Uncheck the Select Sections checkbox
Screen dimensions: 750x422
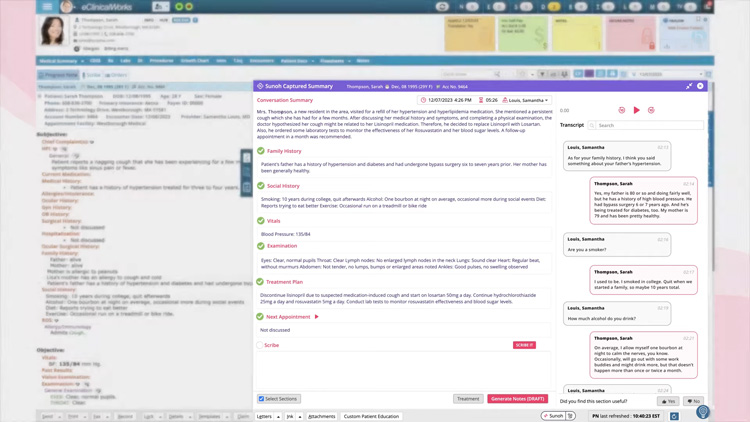(x=261, y=399)
